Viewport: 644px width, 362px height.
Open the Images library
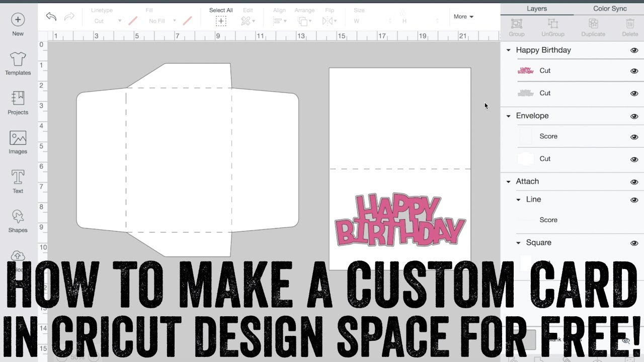18,138
